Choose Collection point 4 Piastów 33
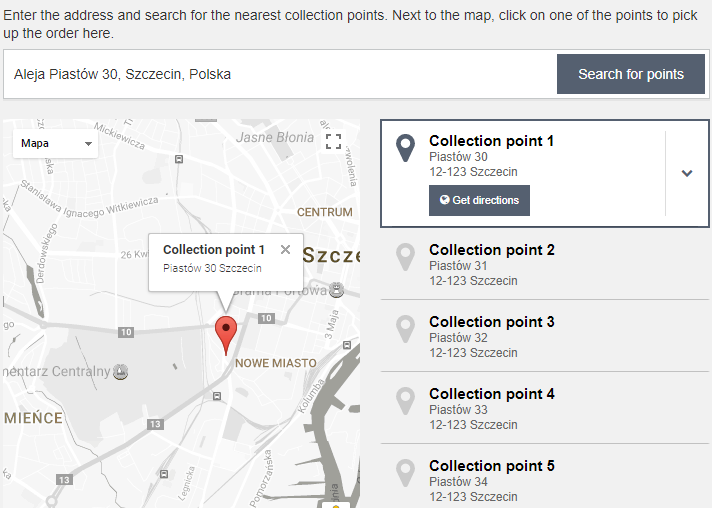Screen dimensions: 712x508 (544, 408)
